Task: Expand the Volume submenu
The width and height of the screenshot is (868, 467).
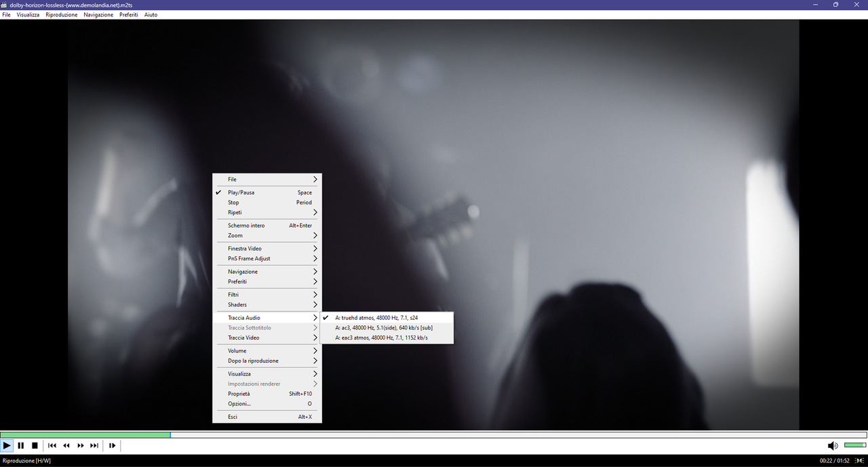Action: click(267, 351)
